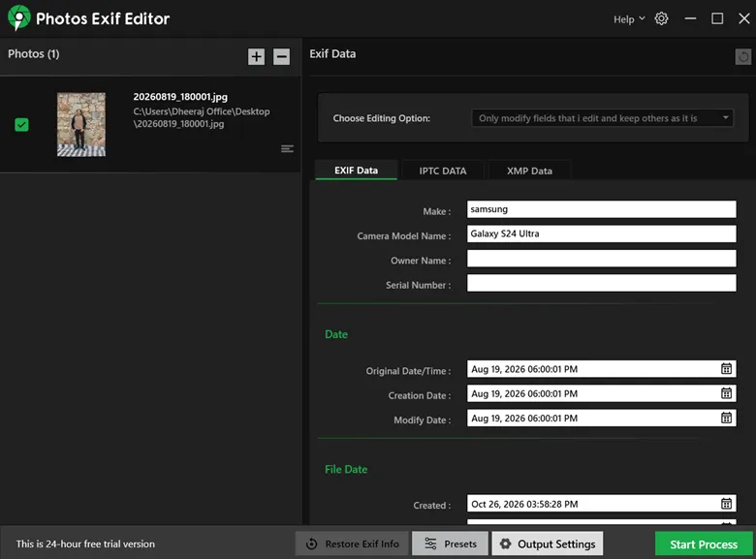Maximize the Photos Exif Editor window
This screenshot has width=756, height=559.
(x=717, y=18)
